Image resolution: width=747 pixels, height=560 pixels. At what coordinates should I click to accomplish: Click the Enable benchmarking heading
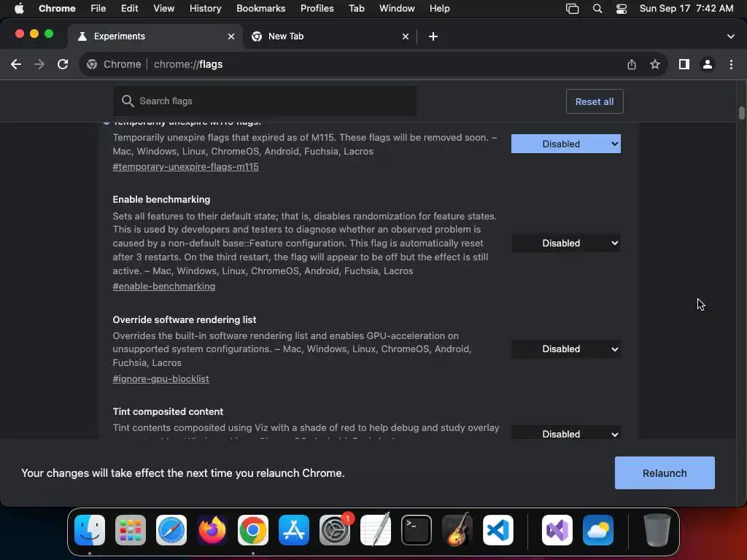pyautogui.click(x=161, y=200)
